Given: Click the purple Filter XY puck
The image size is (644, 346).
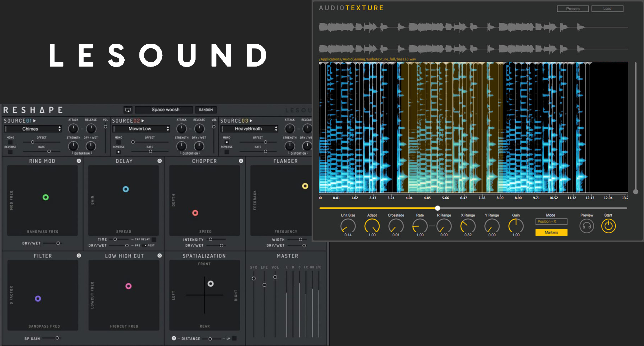Looking at the screenshot, I should [x=38, y=298].
